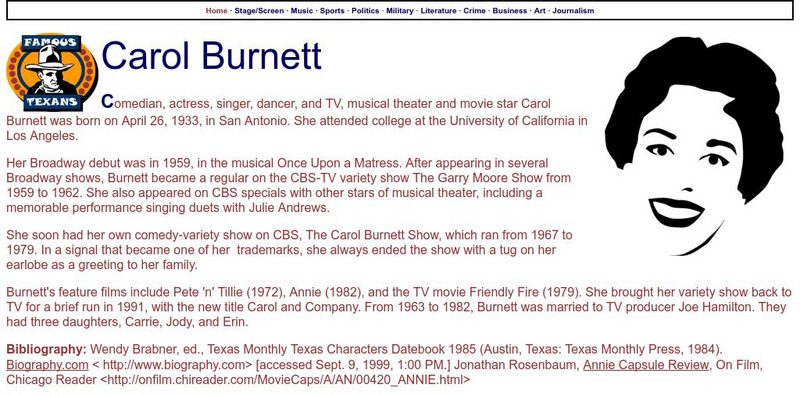Click the Carol Burnett page heading
This screenshot has height=395, width=800.
[211, 56]
